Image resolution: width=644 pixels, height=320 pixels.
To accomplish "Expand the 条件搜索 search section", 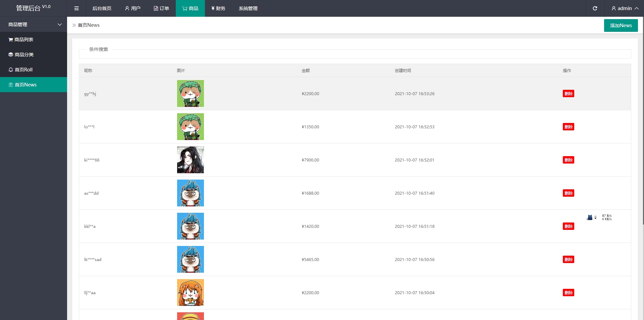I will click(99, 49).
